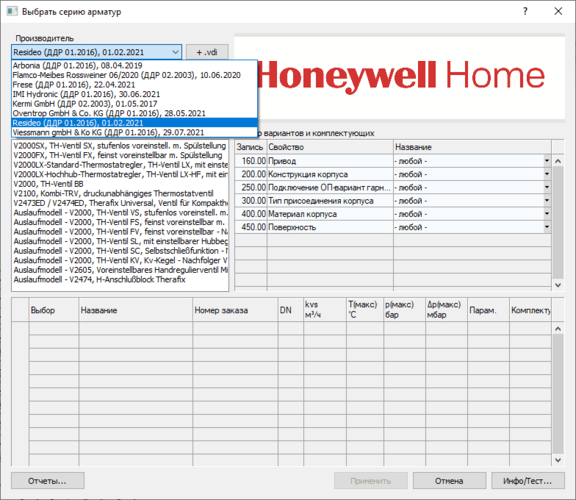This screenshot has height=500, width=576.
Task: Select Arbonia manufacturer from the dropdown list
Action: pyautogui.click(x=134, y=65)
